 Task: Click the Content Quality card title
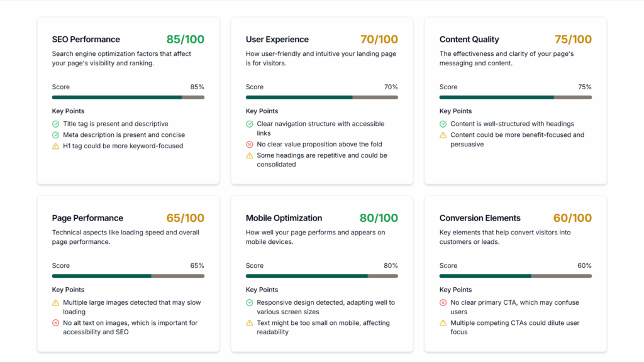point(469,40)
